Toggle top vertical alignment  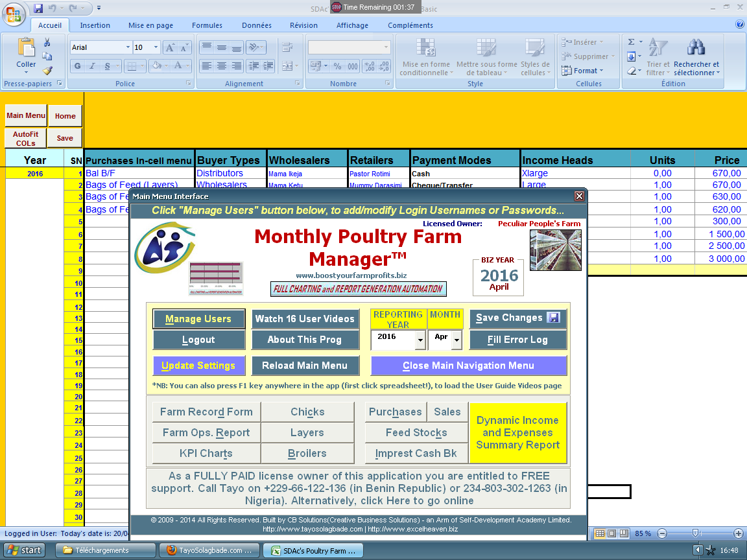tap(206, 47)
